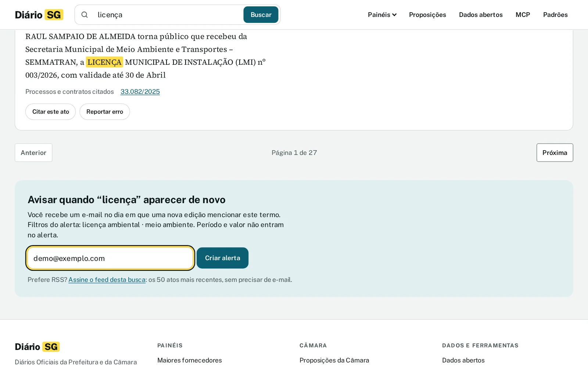Viewport: 588px width, 368px height.
Task: Open footer link "Proposições da Câmara"
Action: 334,360
